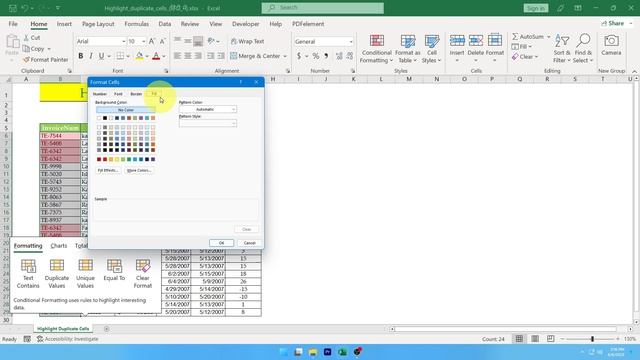Click the More Colors button
Screen dimensions: 640x360
(138, 170)
